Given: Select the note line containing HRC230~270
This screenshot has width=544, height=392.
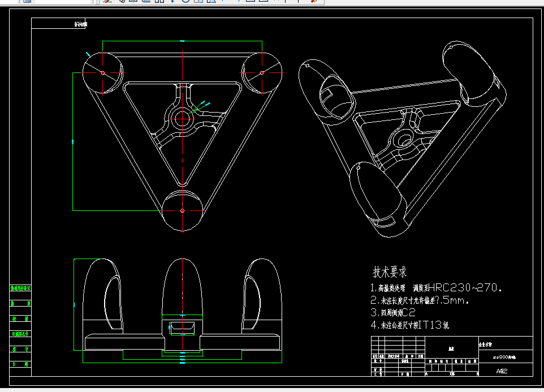Looking at the screenshot, I should coord(436,288).
